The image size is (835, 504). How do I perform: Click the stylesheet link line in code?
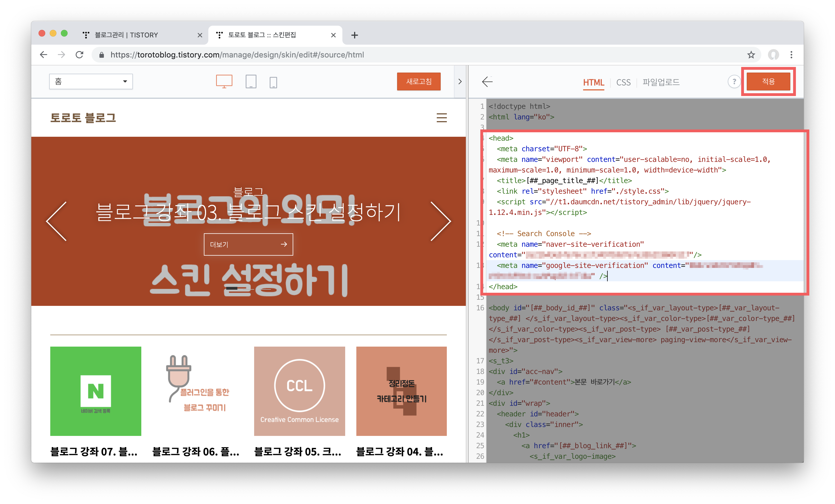coord(583,191)
